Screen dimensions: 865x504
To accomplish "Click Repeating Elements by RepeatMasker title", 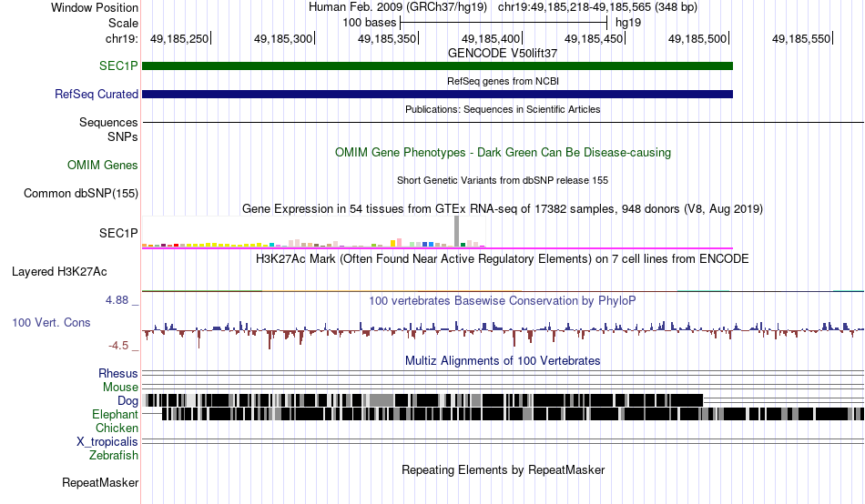I will (504, 469).
